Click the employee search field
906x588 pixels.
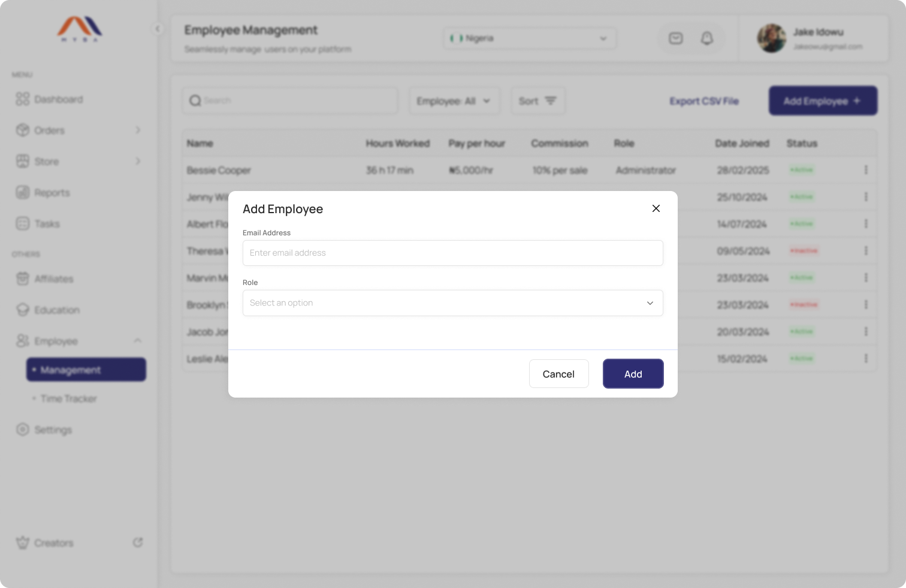pyautogui.click(x=290, y=101)
